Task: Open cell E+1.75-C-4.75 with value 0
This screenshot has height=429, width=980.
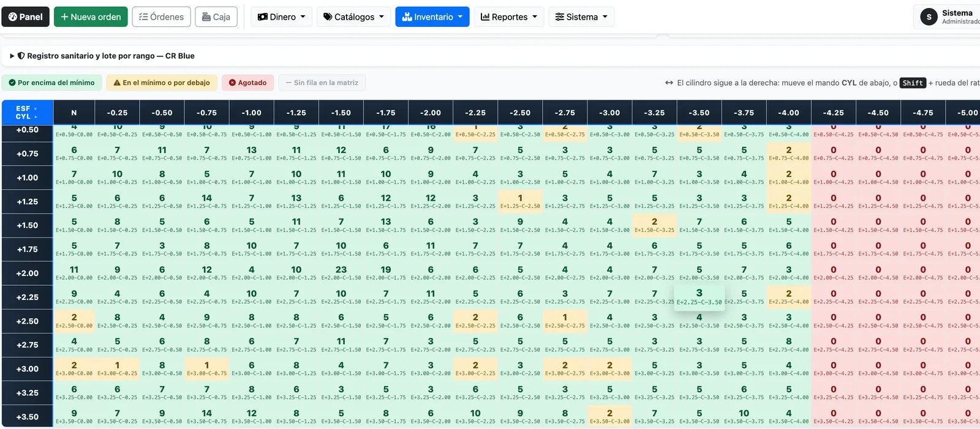Action: pos(923,249)
